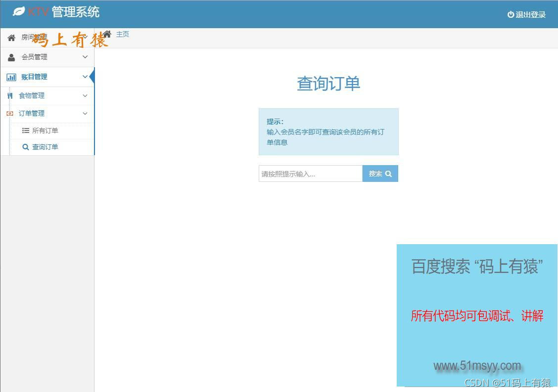558x392 pixels.
Task: Click the list icon beside 所有订单
Action: [x=26, y=131]
